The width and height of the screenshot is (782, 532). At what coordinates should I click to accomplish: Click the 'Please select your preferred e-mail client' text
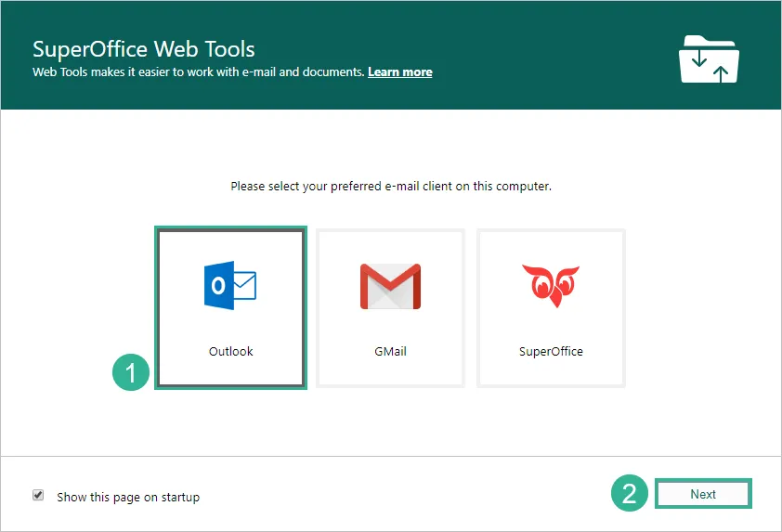pos(391,187)
